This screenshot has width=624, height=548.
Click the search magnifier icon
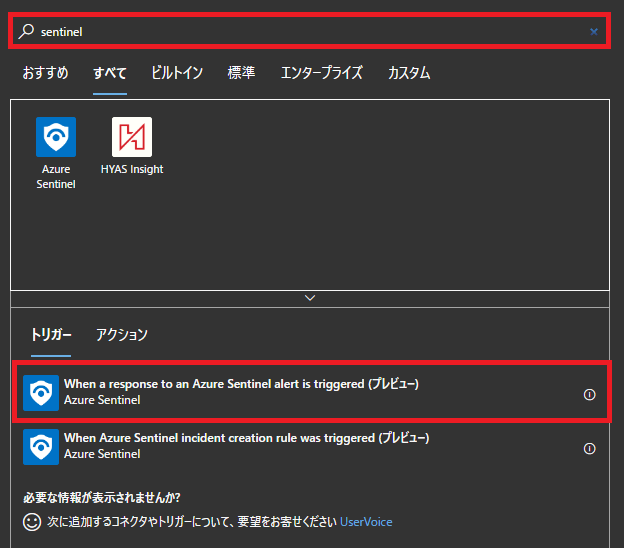pyautogui.click(x=26, y=31)
